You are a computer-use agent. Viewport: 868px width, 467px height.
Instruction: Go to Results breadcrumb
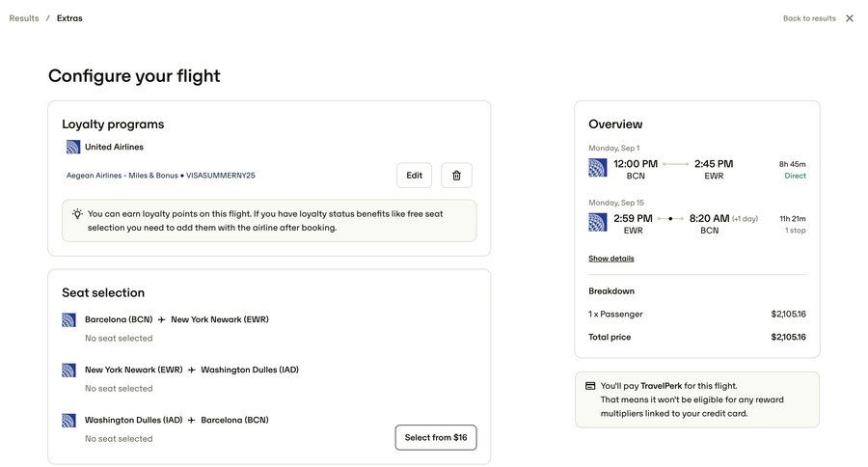[x=24, y=18]
